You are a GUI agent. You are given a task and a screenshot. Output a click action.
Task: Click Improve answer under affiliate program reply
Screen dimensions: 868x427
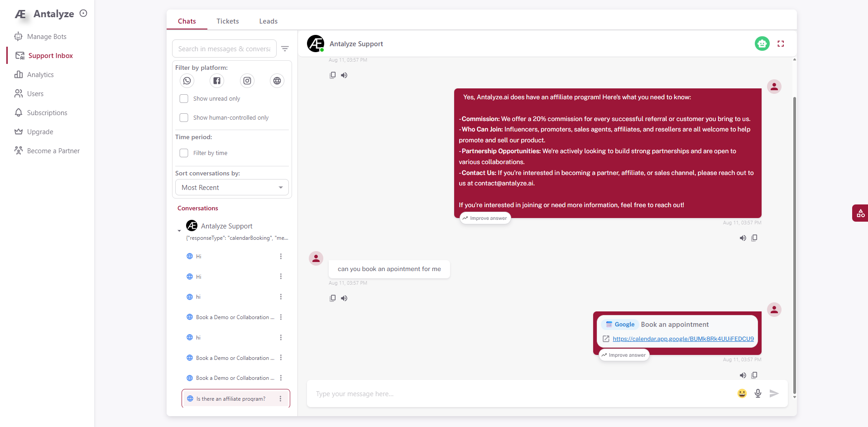pos(485,218)
